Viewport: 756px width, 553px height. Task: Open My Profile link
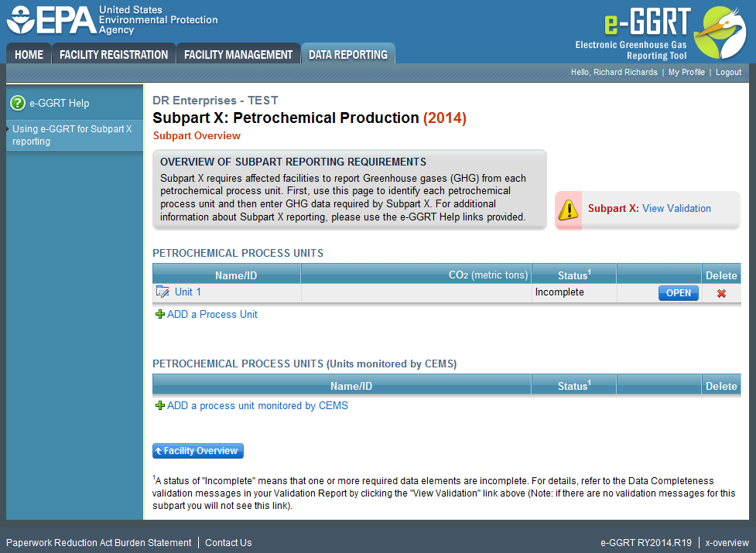686,72
